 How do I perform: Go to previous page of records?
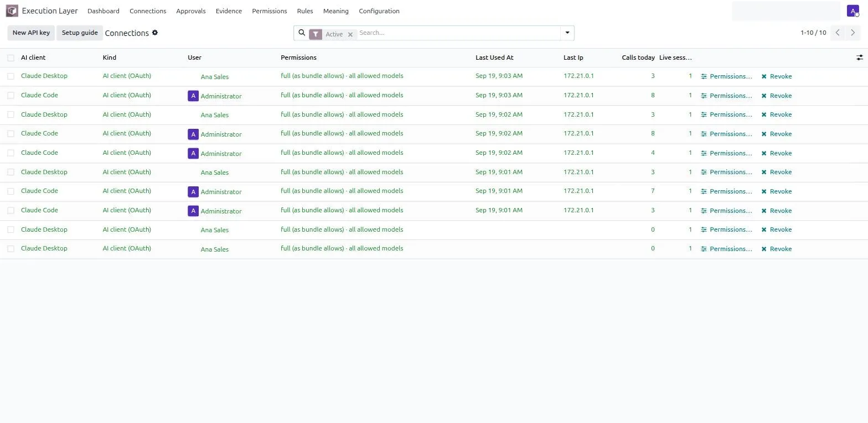coord(838,33)
